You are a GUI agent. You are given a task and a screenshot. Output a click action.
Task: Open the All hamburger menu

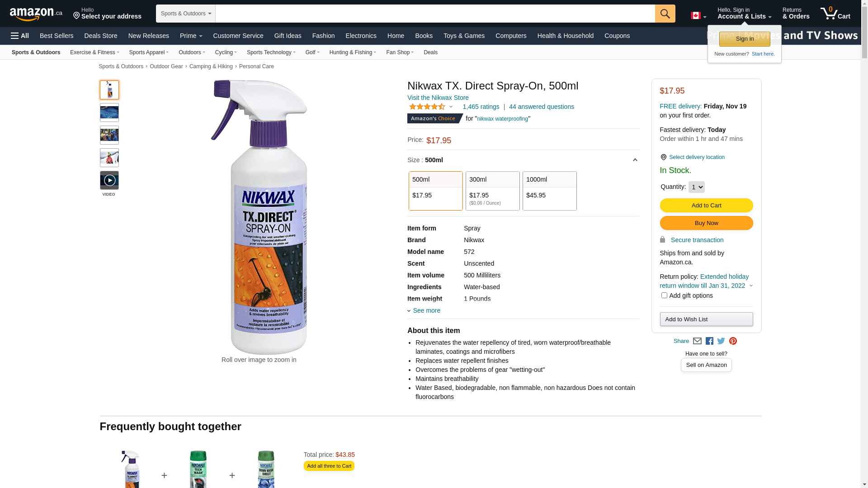pos(20,36)
